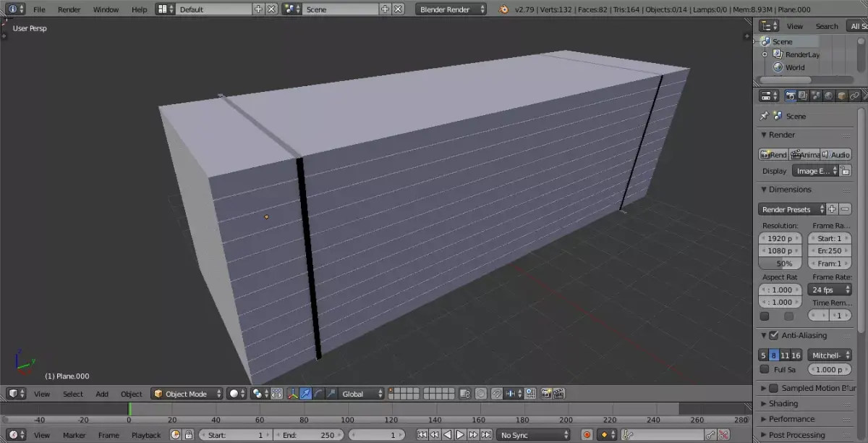Select the scale manipulator icon

(x=331, y=394)
